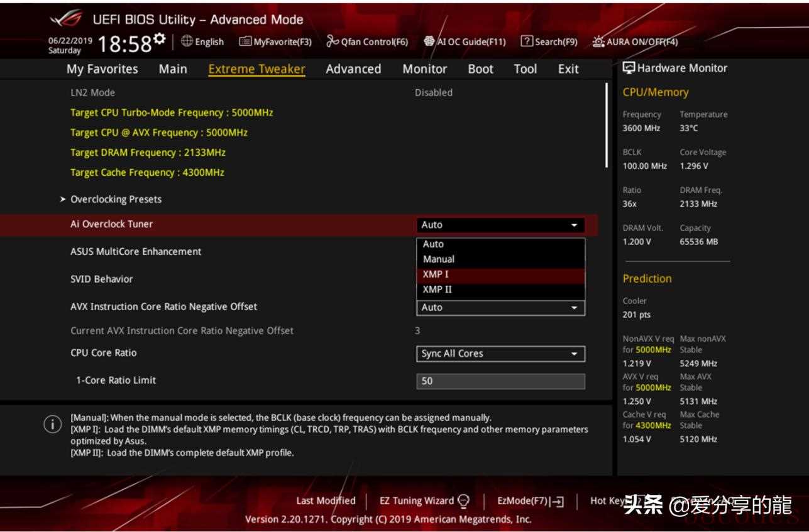
Task: Select the Extreme Tweaker tab
Action: (x=256, y=69)
